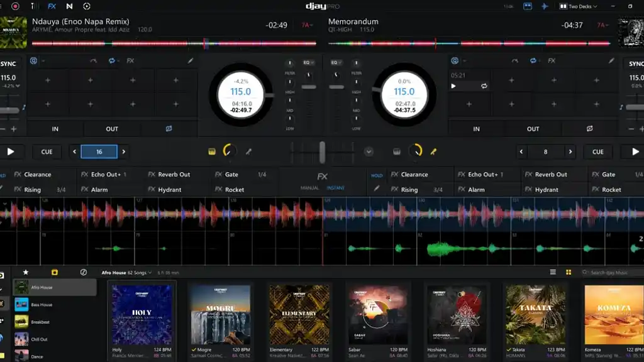This screenshot has width=644, height=362.
Task: Switch FX mode to INSTANT
Action: pyautogui.click(x=336, y=188)
